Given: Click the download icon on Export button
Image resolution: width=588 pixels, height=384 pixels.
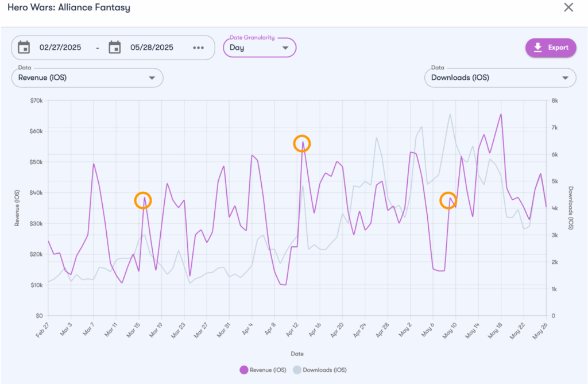Looking at the screenshot, I should click(538, 48).
